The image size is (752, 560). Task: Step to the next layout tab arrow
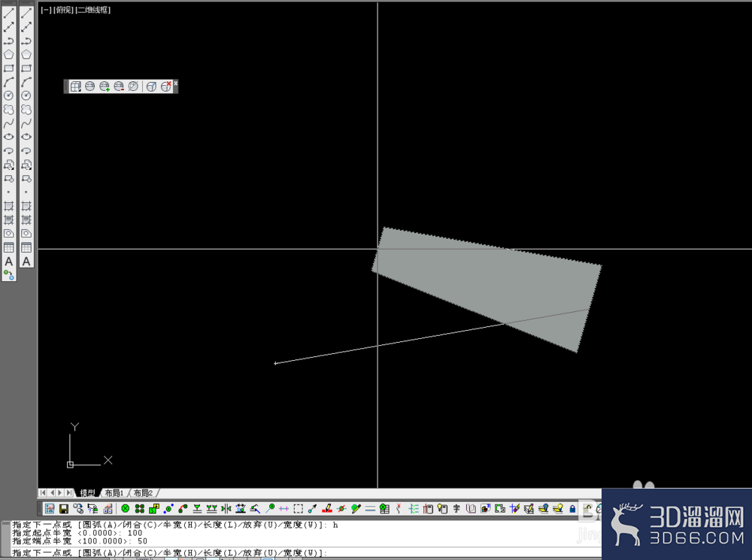60,492
